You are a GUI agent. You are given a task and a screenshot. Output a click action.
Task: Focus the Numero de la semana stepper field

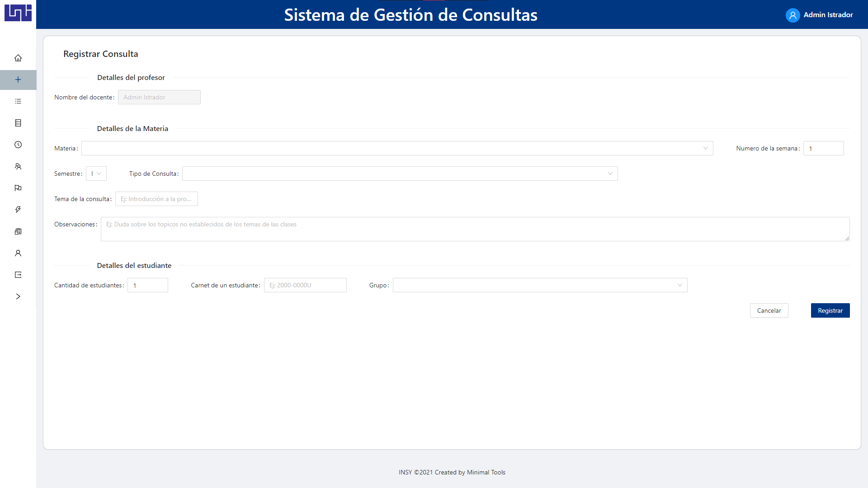(823, 148)
